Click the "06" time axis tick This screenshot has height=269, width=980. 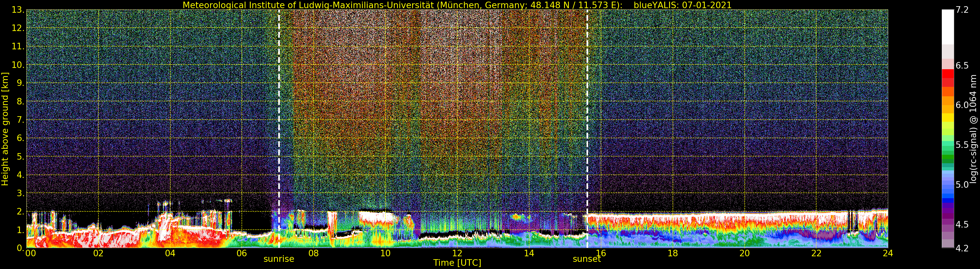242,253
